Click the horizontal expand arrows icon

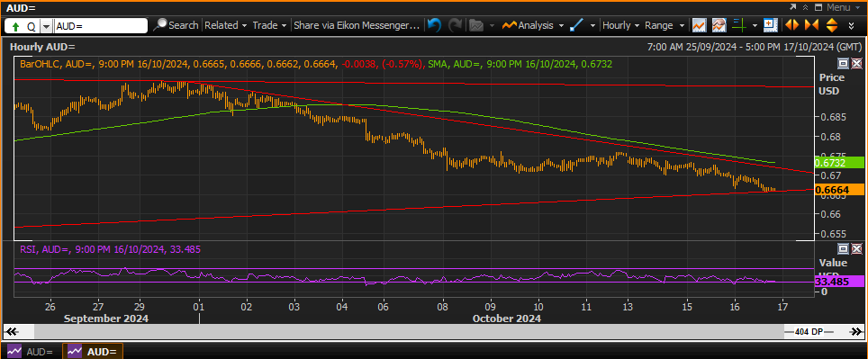(x=791, y=25)
